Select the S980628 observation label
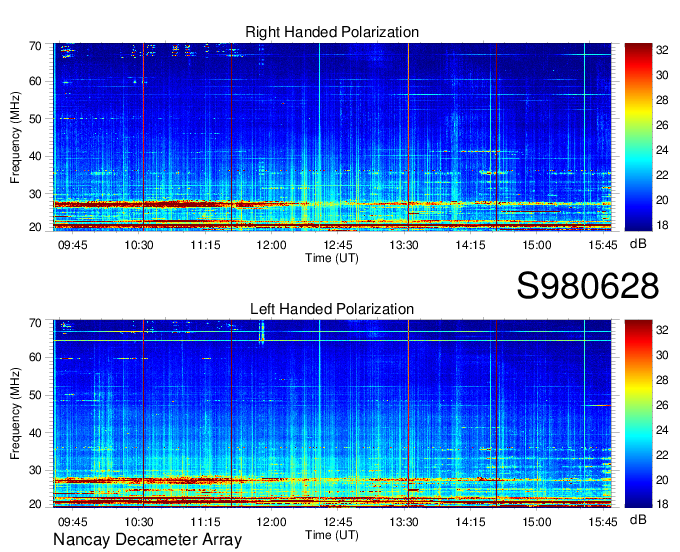 click(x=588, y=286)
